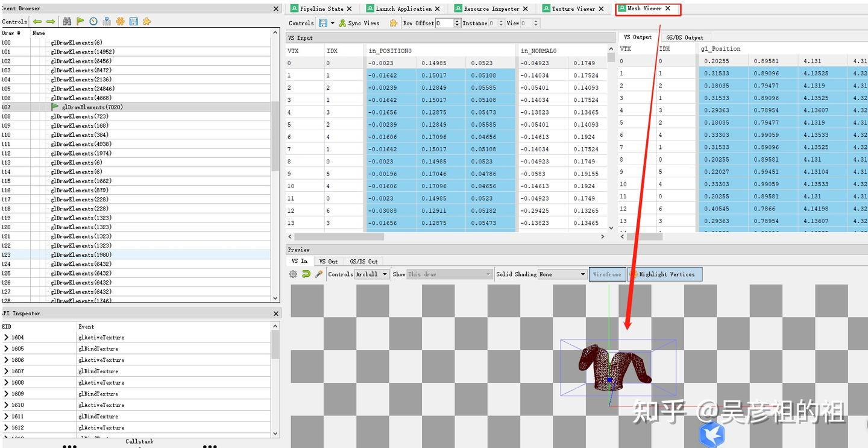Open mesh preview options gear icon
Image resolution: width=868 pixels, height=448 pixels.
(293, 274)
